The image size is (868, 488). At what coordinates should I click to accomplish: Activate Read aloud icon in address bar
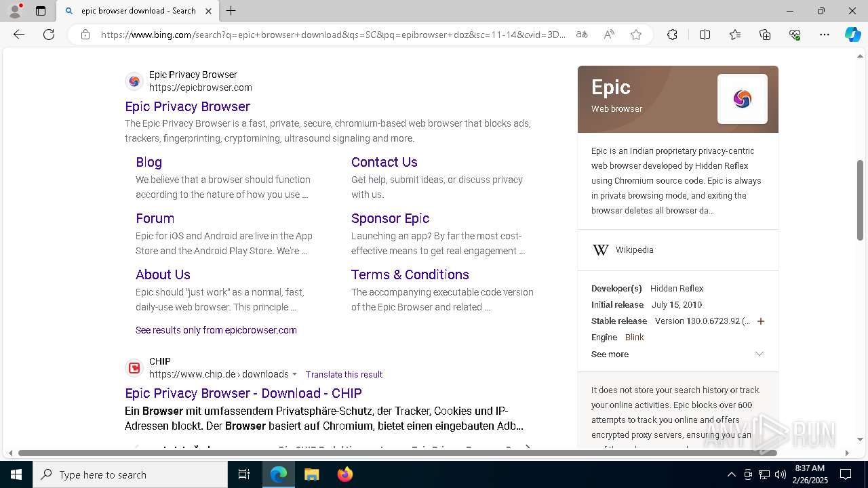[x=609, y=35]
